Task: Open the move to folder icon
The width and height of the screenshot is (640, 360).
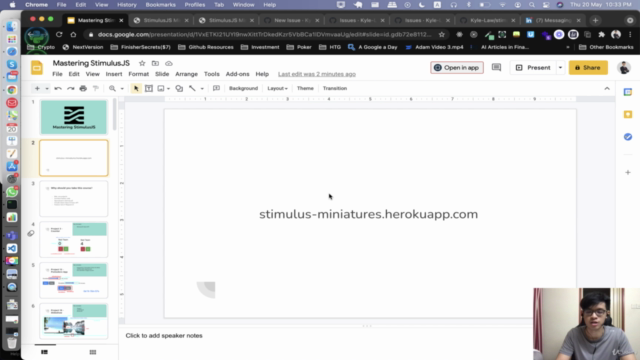Action: click(x=155, y=63)
